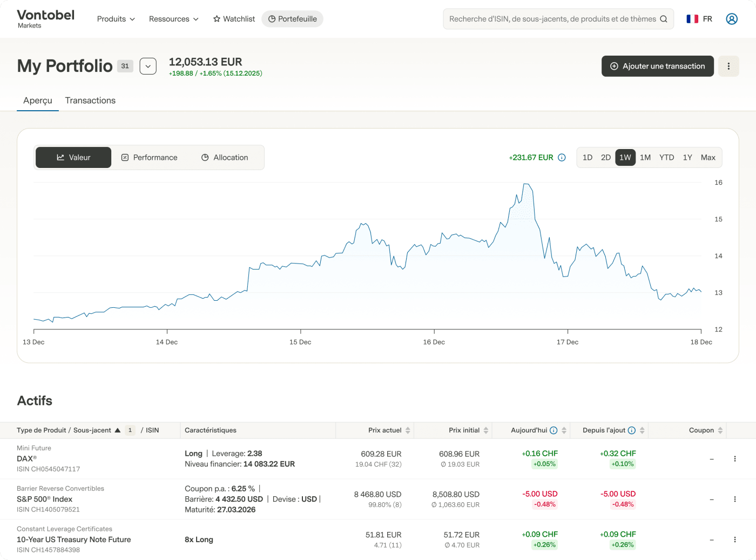
Task: Sort by Coupon column arrows
Action: pyautogui.click(x=720, y=430)
